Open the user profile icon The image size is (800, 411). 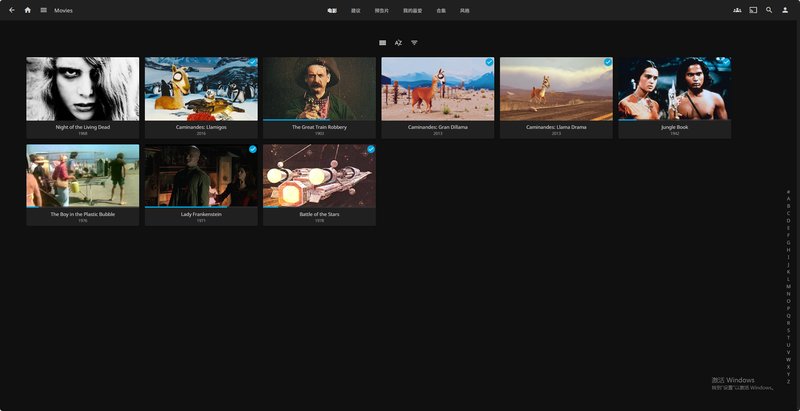[x=785, y=10]
